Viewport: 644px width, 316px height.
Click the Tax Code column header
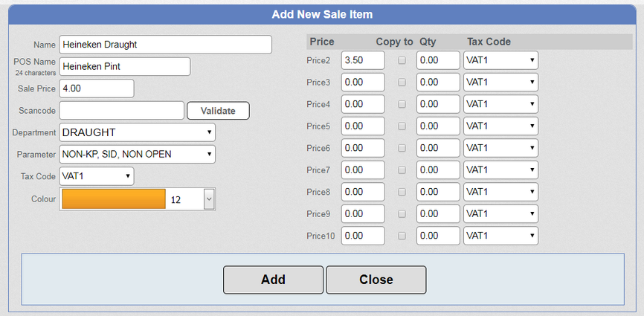[x=489, y=42]
